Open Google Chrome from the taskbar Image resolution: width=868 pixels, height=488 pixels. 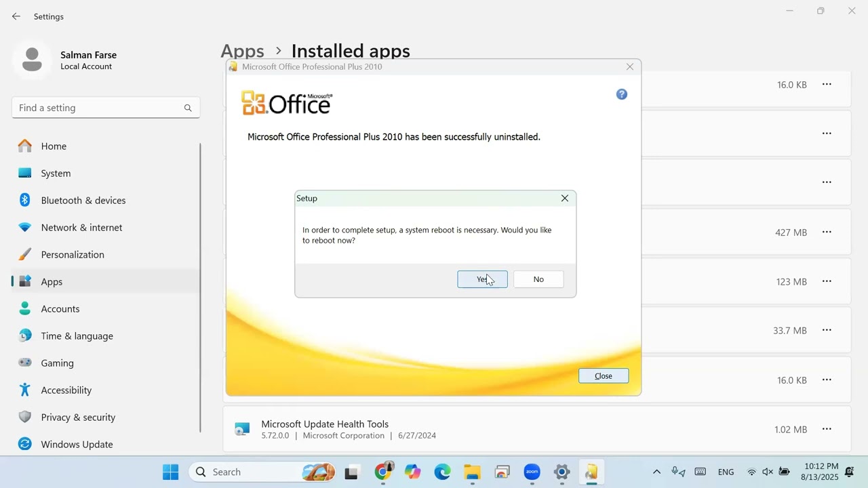tap(383, 472)
